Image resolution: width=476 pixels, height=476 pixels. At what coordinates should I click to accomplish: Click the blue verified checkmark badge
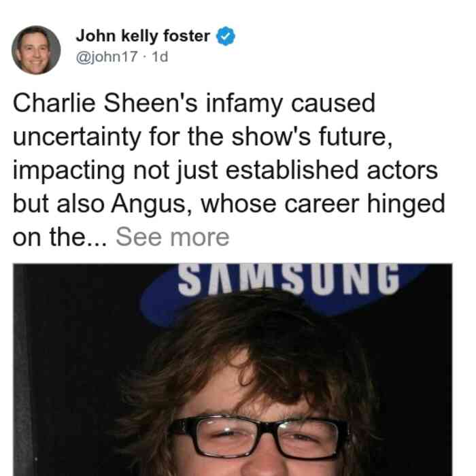pyautogui.click(x=225, y=36)
